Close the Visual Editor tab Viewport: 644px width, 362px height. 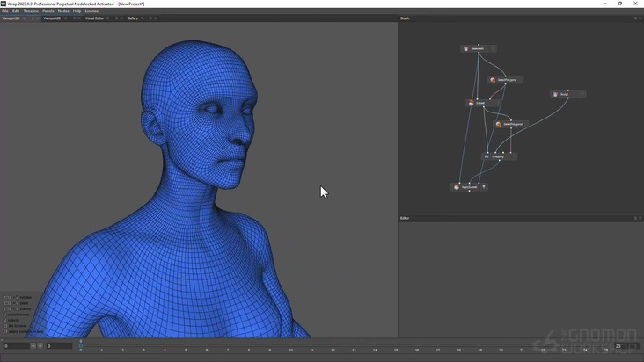click(x=121, y=18)
